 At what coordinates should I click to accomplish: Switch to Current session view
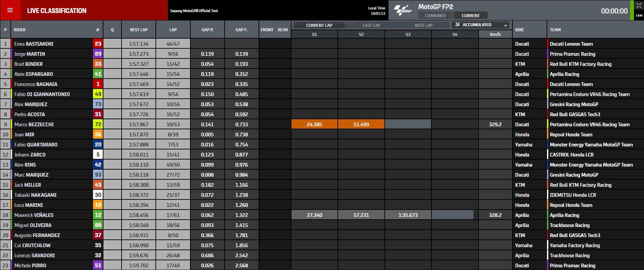[470, 15]
